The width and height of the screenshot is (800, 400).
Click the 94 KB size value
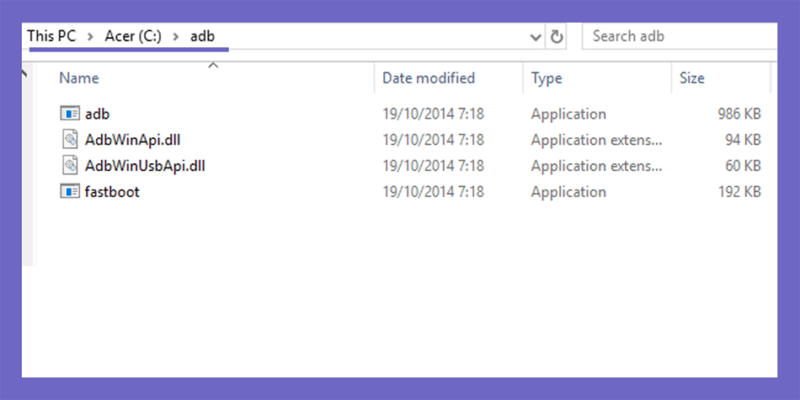coord(743,140)
